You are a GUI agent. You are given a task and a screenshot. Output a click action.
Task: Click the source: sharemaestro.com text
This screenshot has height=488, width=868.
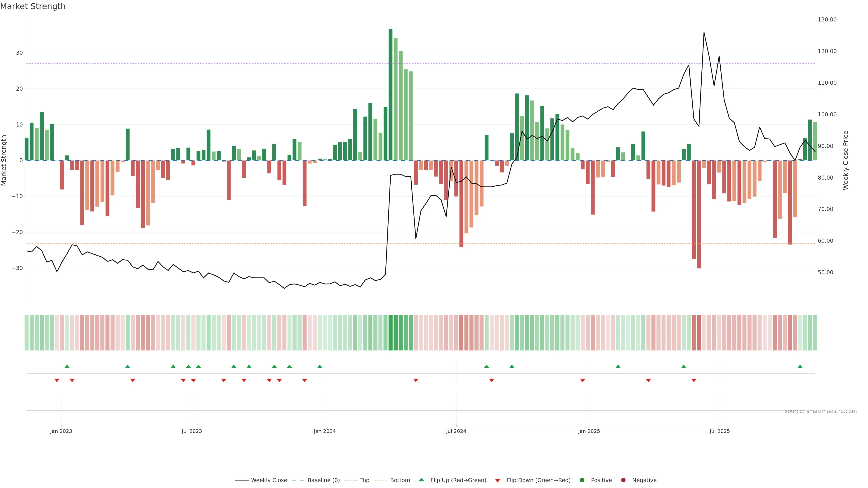pos(821,411)
